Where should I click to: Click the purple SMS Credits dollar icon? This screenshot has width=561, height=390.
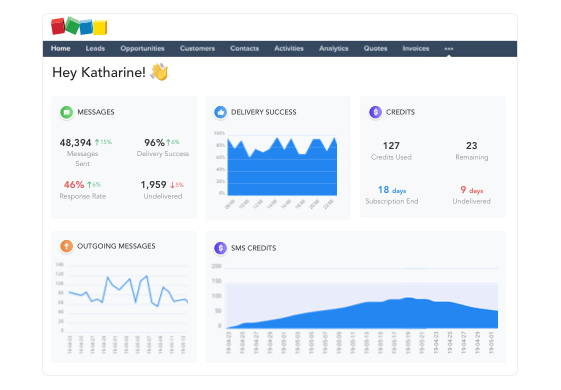tap(220, 248)
